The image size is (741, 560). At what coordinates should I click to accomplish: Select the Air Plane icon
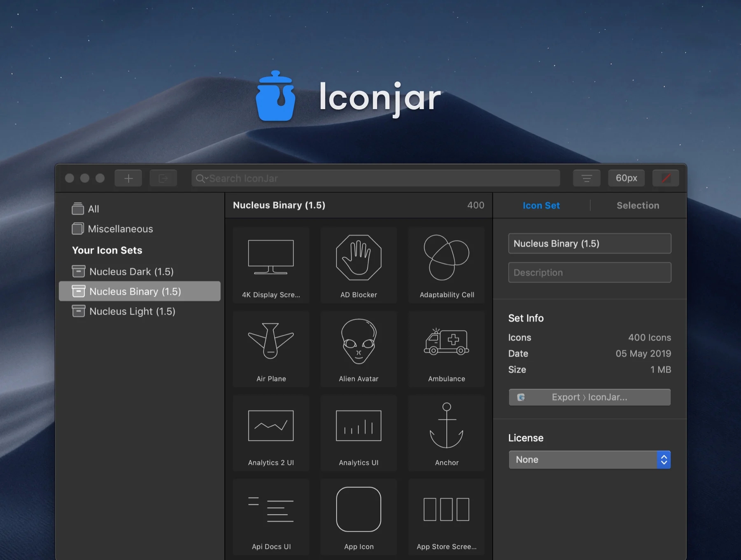click(271, 349)
